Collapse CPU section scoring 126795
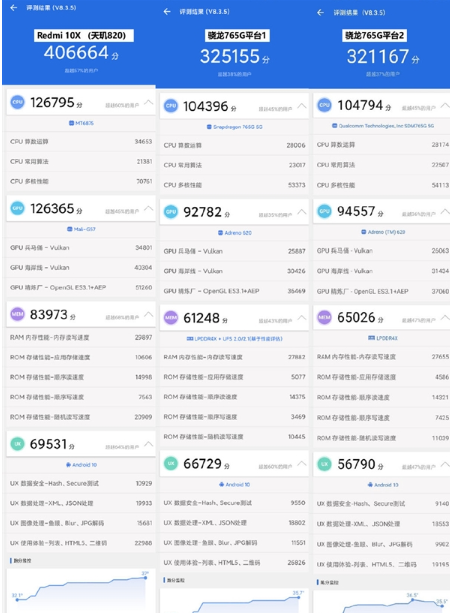 tap(149, 102)
